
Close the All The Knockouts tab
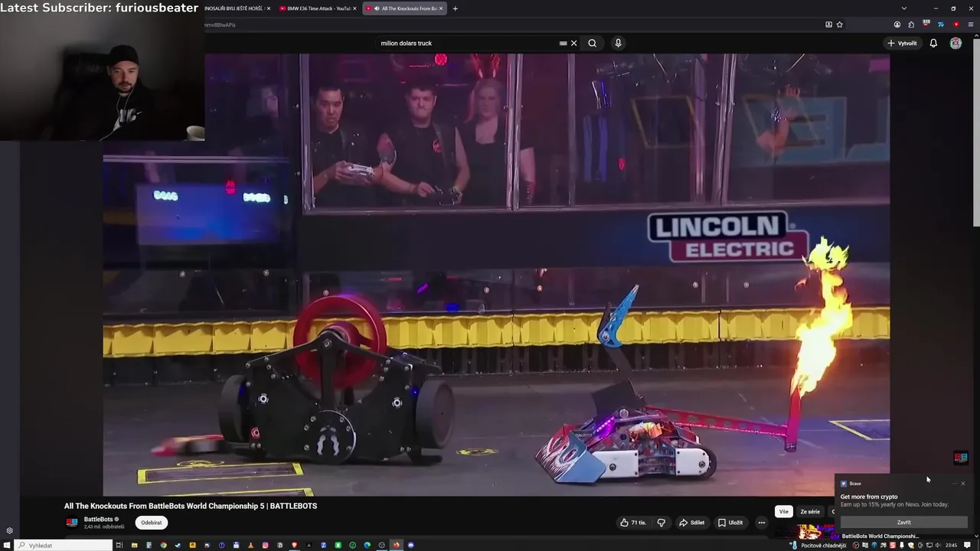click(441, 8)
